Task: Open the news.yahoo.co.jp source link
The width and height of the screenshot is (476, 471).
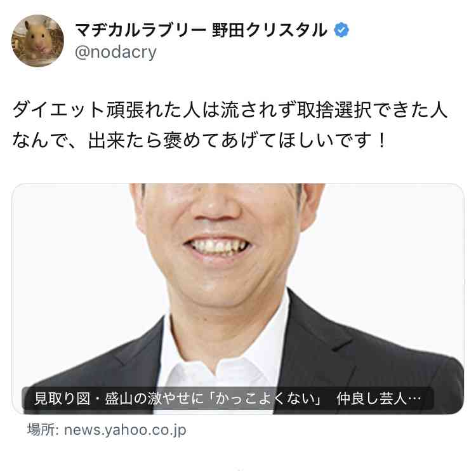Action: (x=125, y=430)
